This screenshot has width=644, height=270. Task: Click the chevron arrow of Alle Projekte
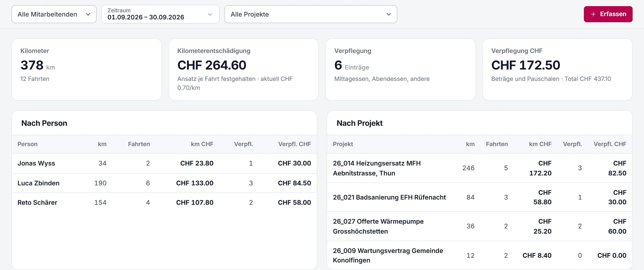click(x=389, y=14)
